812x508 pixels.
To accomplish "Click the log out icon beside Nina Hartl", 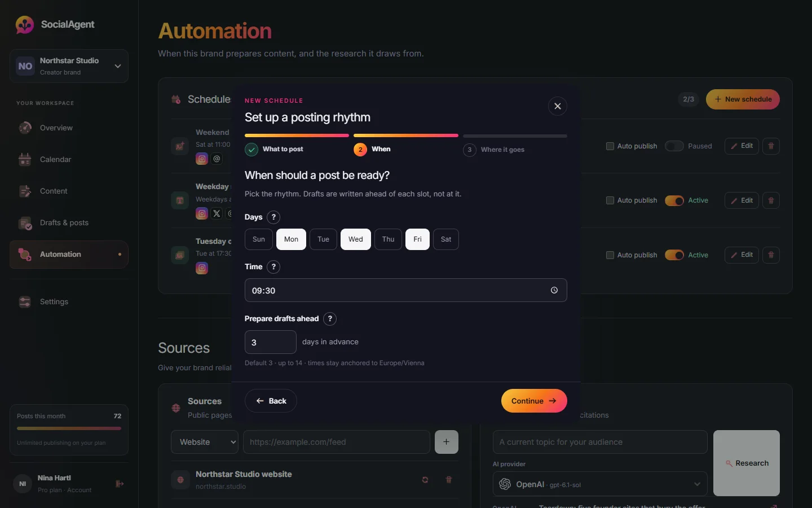I will pyautogui.click(x=120, y=484).
